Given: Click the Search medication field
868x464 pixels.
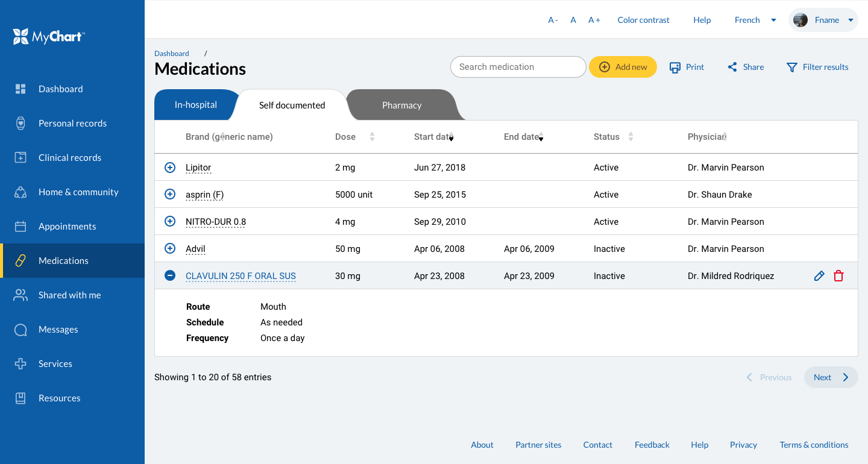Looking at the screenshot, I should [x=518, y=67].
